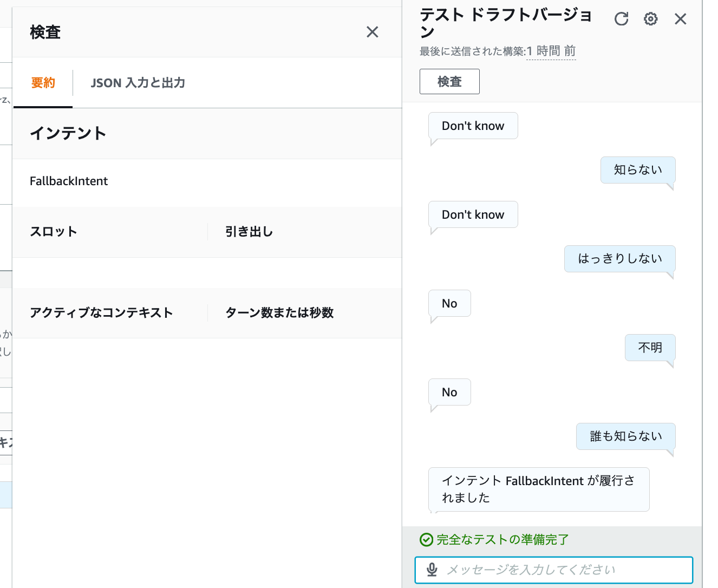Click the ターン数または秒数 column header
The image size is (718, 588).
click(279, 313)
